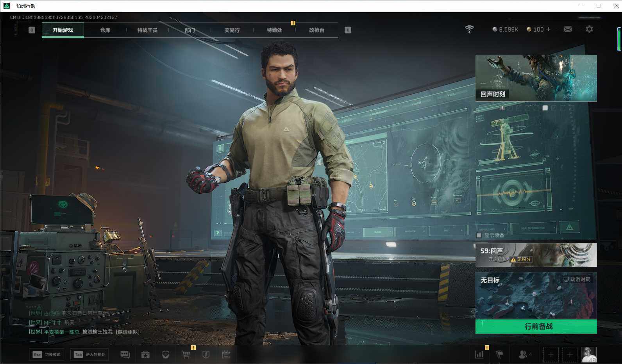Viewport: 622px width, 364px height.
Task: Open the 回声时刻 banner
Action: (536, 78)
